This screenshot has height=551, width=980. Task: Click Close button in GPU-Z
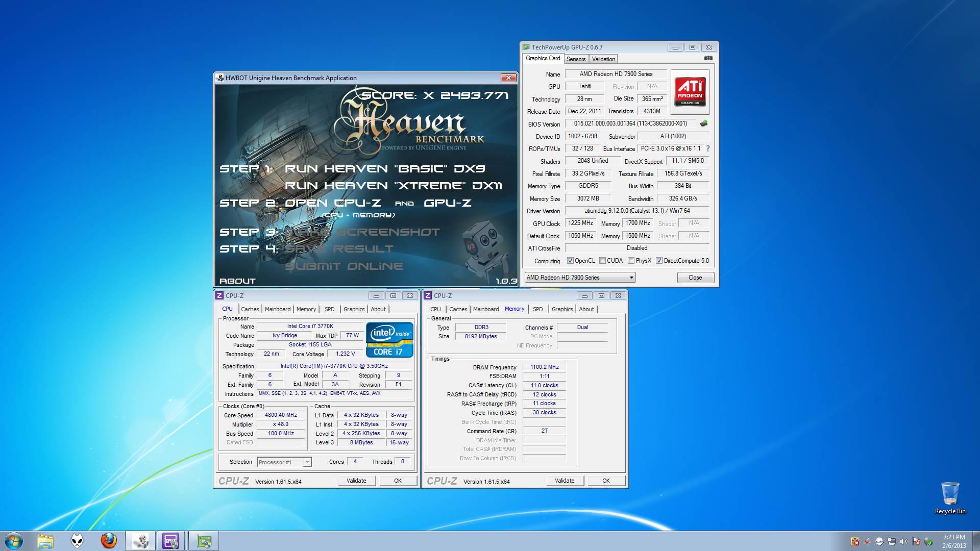[695, 278]
